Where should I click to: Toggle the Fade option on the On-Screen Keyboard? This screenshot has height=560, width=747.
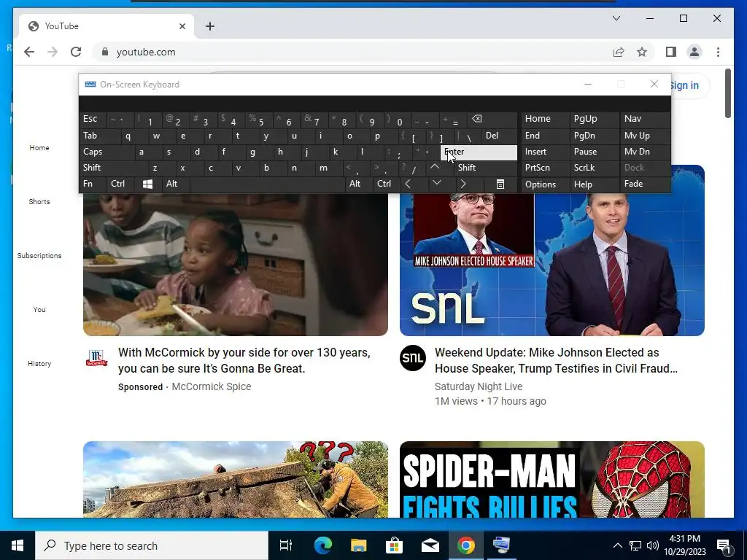click(645, 184)
